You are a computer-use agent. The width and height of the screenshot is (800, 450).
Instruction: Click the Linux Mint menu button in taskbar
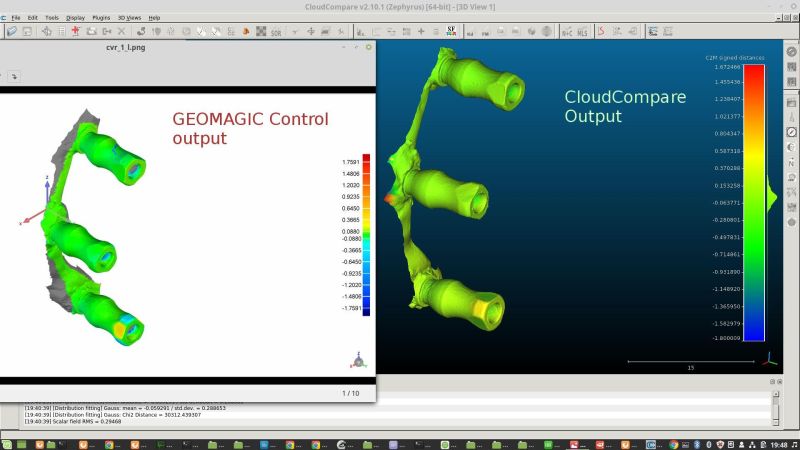[7, 445]
